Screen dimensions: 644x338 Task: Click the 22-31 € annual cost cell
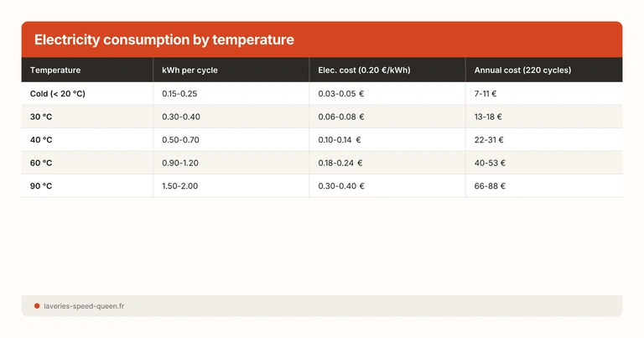click(x=490, y=140)
